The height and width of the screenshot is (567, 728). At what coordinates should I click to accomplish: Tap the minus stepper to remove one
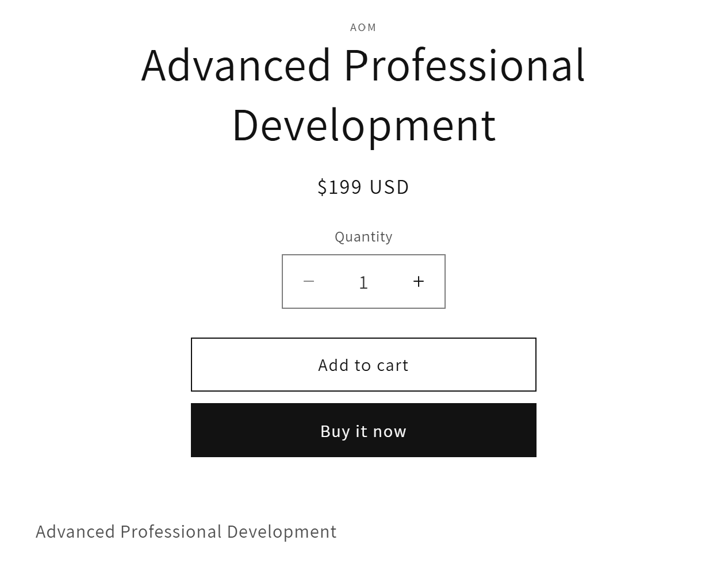click(309, 281)
